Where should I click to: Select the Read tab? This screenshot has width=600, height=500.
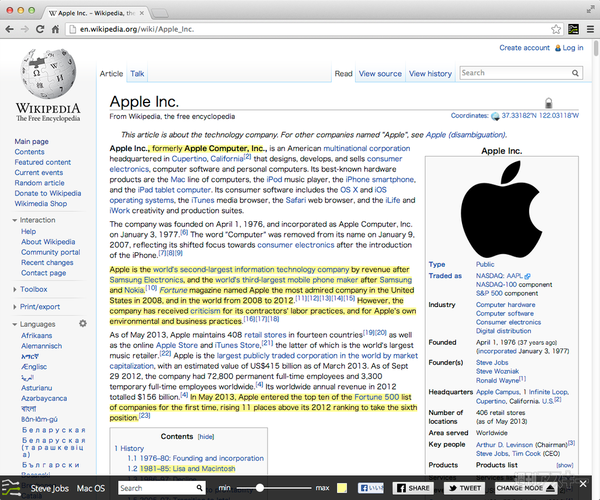[x=343, y=73]
